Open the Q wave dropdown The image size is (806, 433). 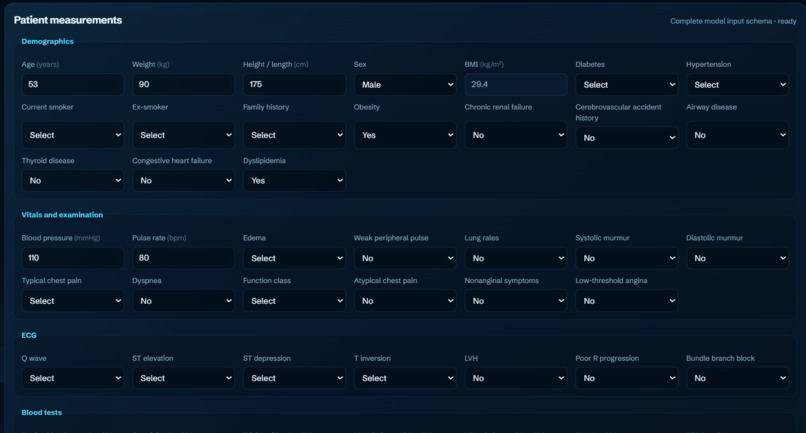(72, 378)
